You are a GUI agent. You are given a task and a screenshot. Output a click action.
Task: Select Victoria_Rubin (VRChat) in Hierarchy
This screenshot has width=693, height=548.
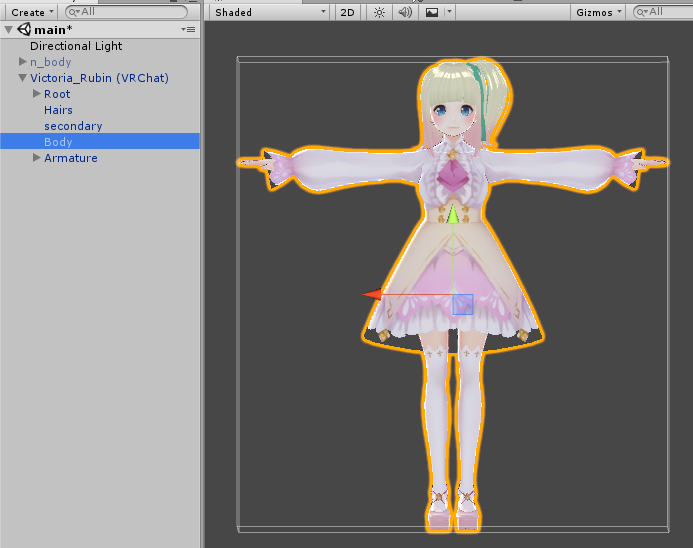pos(99,78)
